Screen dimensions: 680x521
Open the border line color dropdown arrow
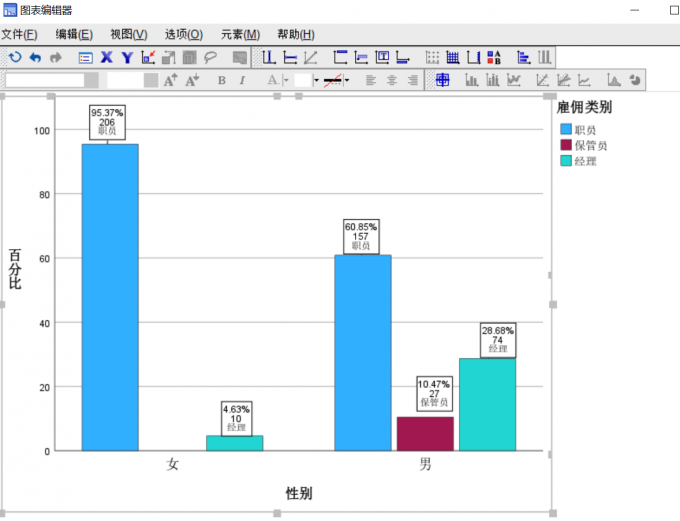tap(347, 80)
